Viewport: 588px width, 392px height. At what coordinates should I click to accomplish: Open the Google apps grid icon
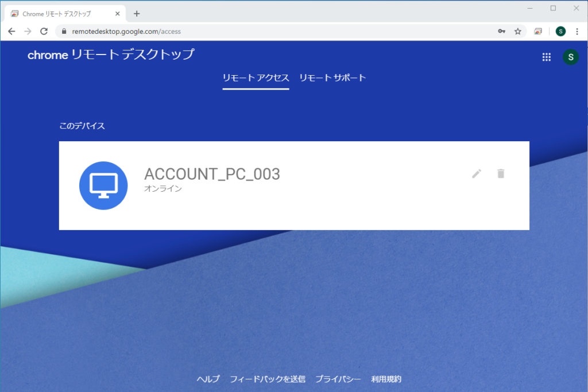(547, 57)
